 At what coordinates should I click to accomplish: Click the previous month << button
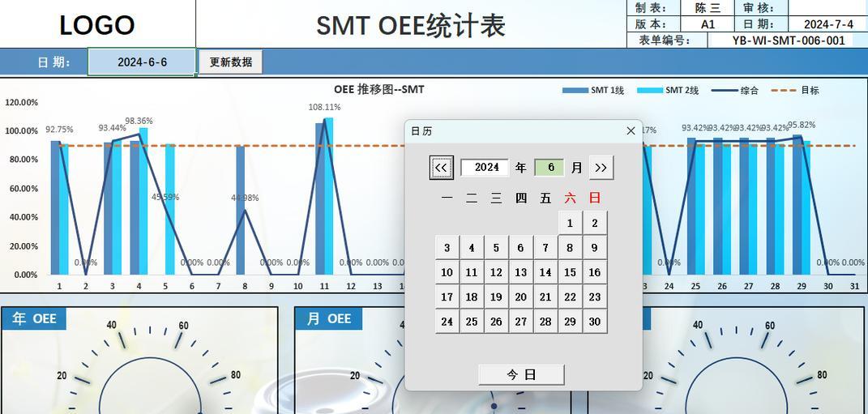pos(441,168)
